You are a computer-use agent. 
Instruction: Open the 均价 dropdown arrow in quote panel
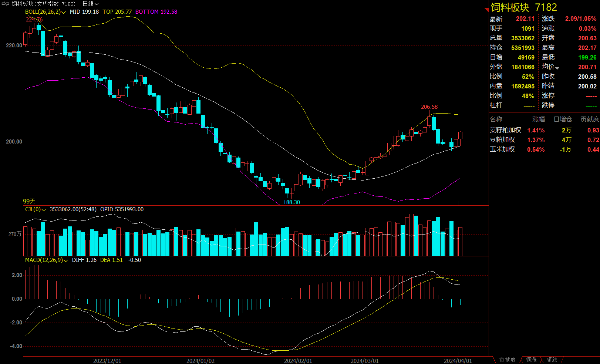click(557, 68)
